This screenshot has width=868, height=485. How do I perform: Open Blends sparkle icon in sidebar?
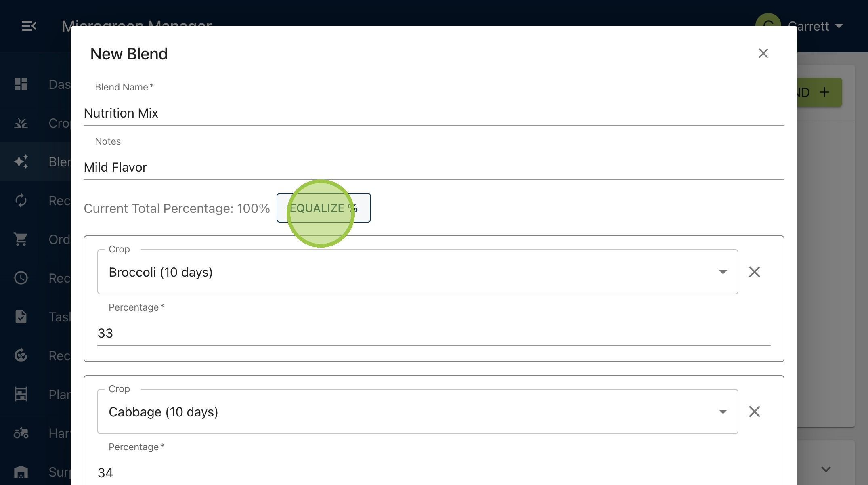pyautogui.click(x=21, y=162)
